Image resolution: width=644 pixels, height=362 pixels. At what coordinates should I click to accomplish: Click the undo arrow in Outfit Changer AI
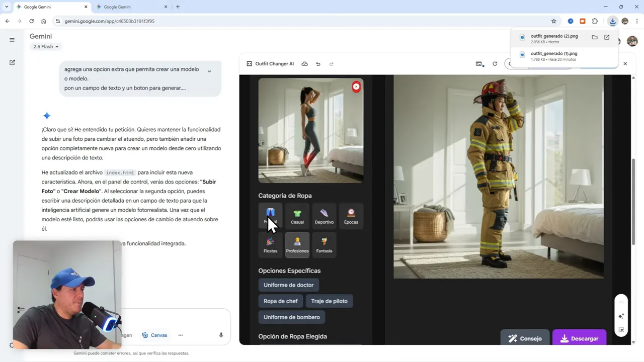[x=317, y=64]
